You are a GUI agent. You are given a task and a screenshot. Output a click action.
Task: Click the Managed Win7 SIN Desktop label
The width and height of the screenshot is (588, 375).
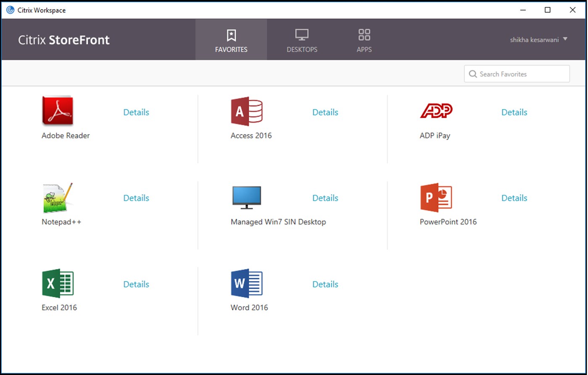click(278, 222)
